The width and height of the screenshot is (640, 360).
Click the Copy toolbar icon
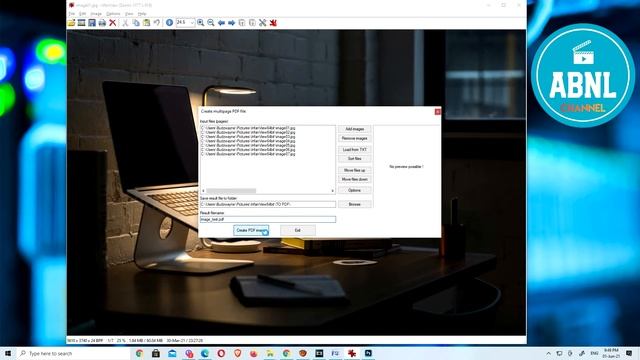pos(136,23)
